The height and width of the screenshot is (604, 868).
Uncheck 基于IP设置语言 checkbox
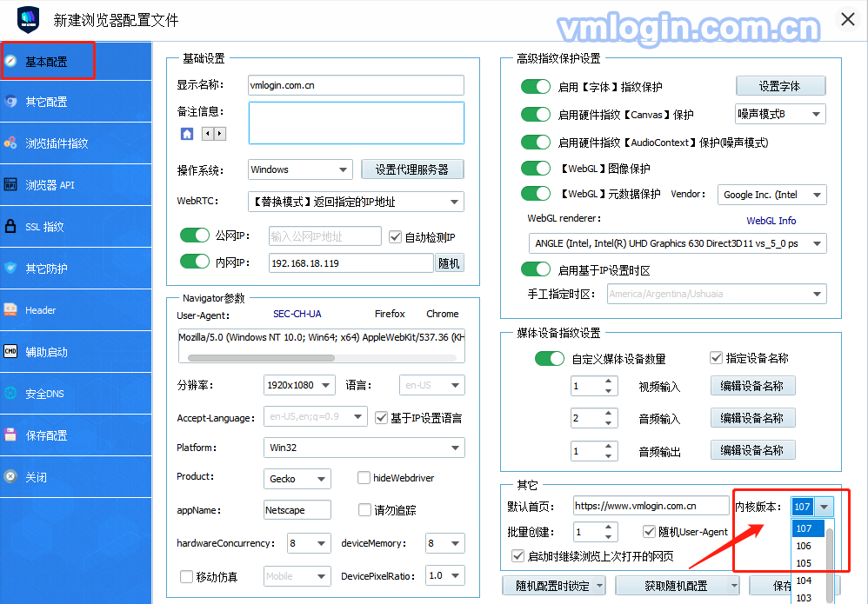(x=382, y=418)
